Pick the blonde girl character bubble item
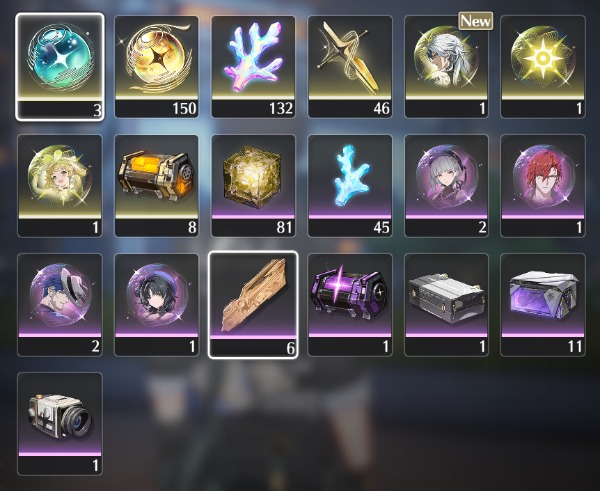 (x=60, y=186)
